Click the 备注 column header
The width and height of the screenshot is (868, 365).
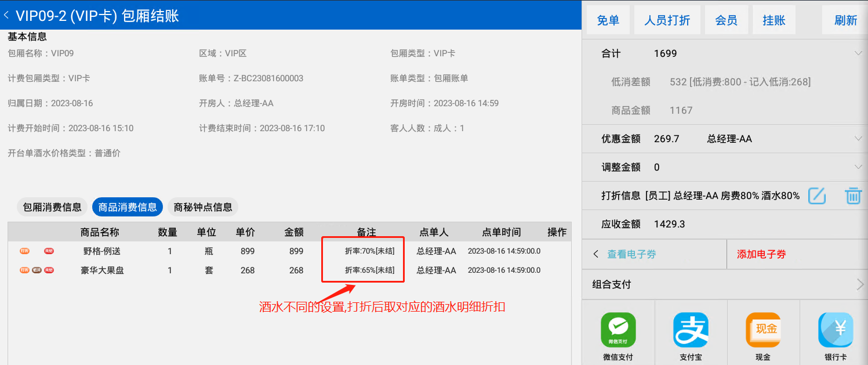366,232
